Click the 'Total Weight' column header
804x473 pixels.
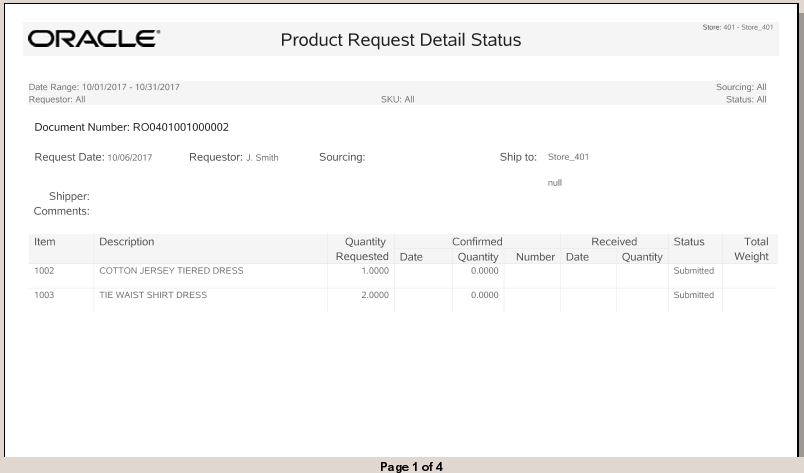pos(751,249)
